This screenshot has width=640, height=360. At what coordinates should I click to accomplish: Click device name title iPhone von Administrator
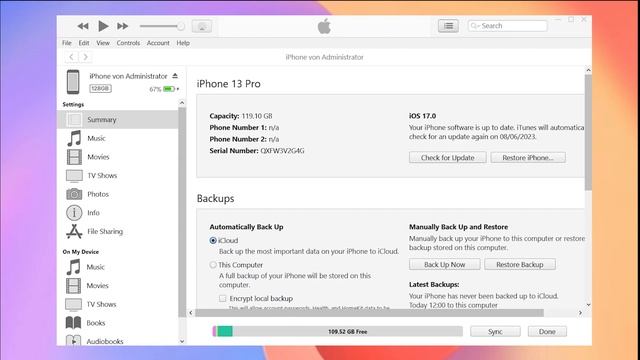click(x=324, y=57)
